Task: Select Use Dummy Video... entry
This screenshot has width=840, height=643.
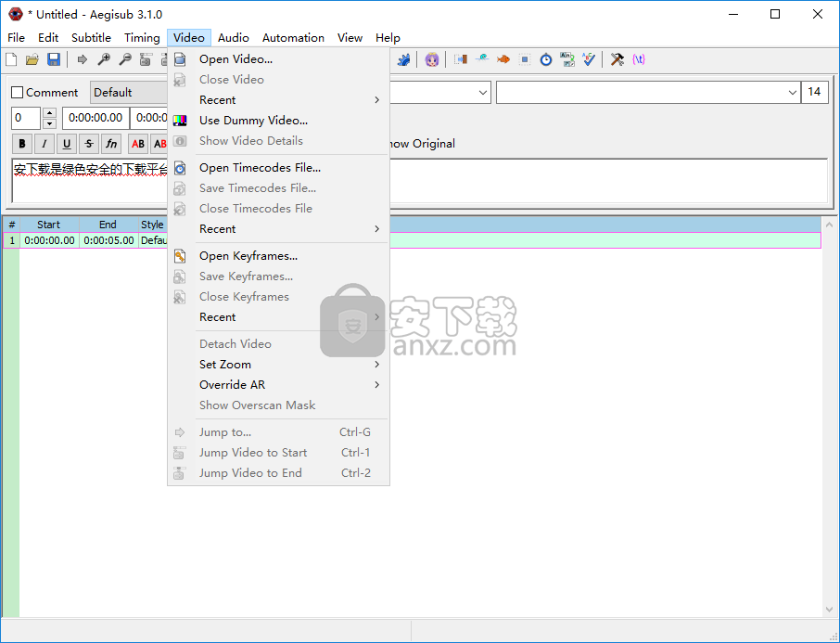Action: click(x=278, y=121)
